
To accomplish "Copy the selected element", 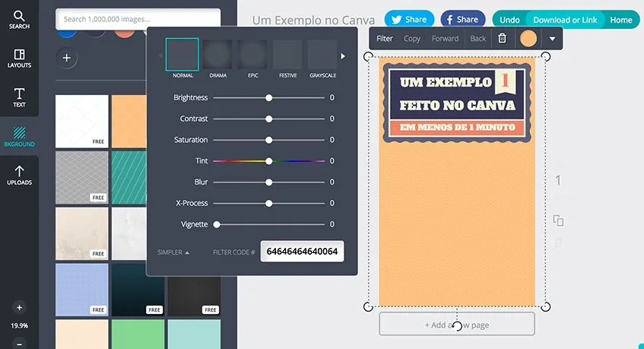I will click(411, 39).
